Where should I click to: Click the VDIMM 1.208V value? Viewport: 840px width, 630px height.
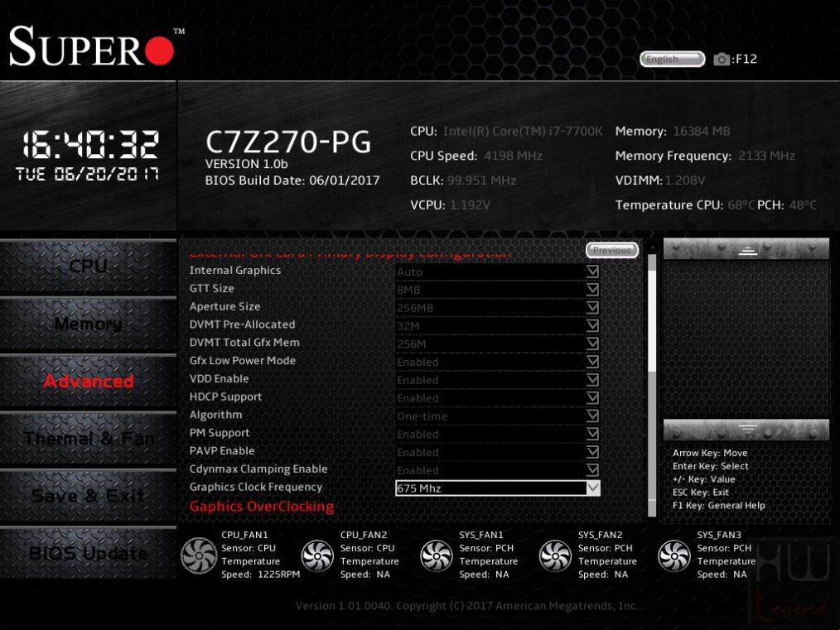point(684,180)
